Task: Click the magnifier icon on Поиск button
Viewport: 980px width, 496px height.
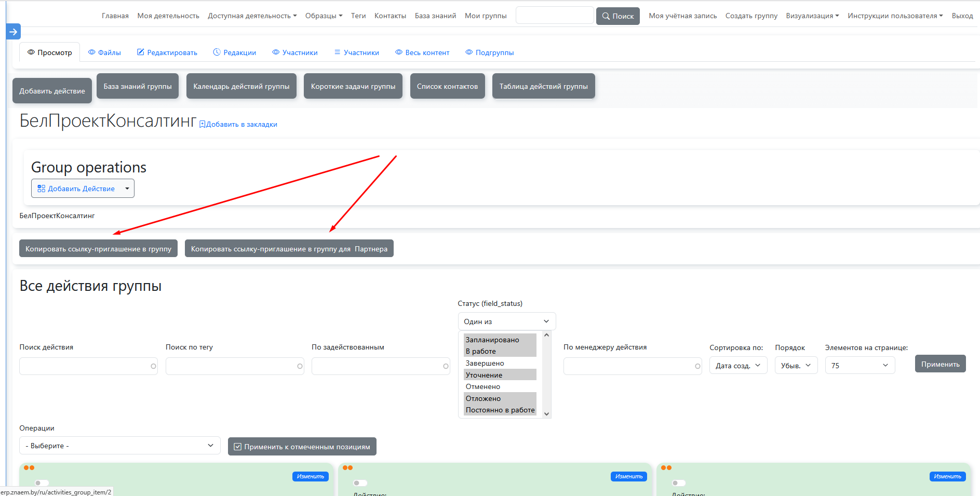Action: (x=606, y=16)
